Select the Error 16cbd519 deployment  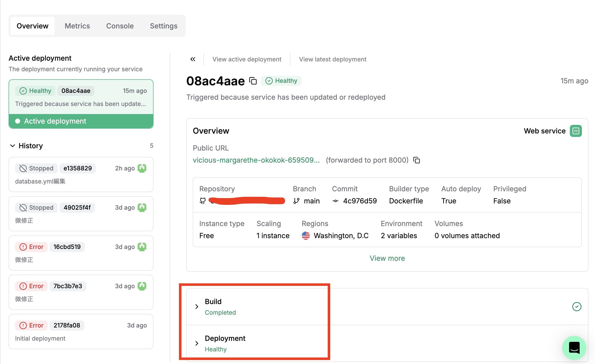coord(81,253)
